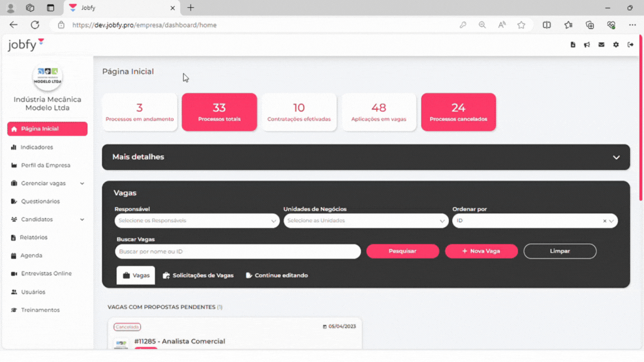Screen dimensions: 644x362
Task: Open the envelope messages icon
Action: click(602, 45)
